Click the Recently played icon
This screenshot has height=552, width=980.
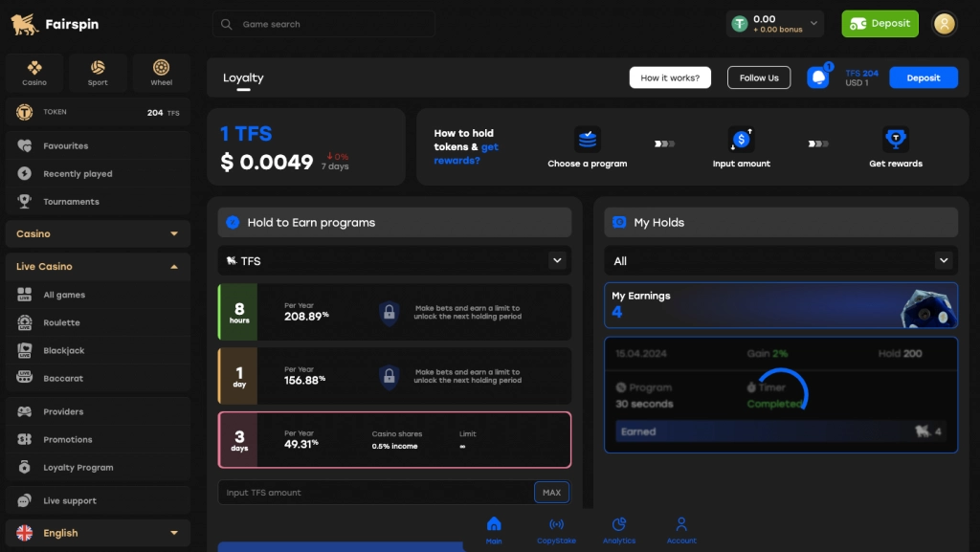tap(24, 173)
